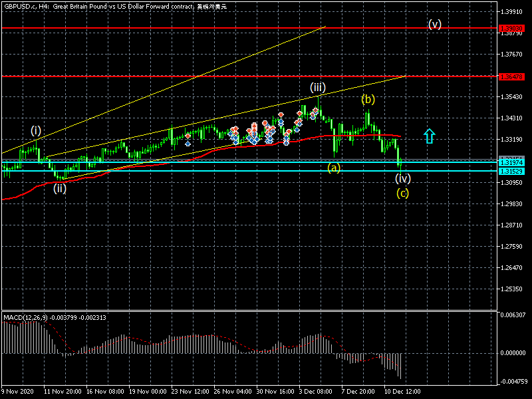Click the red 1.39030 price tag
Viewport: 532px width, 399px height.
pyautogui.click(x=511, y=28)
